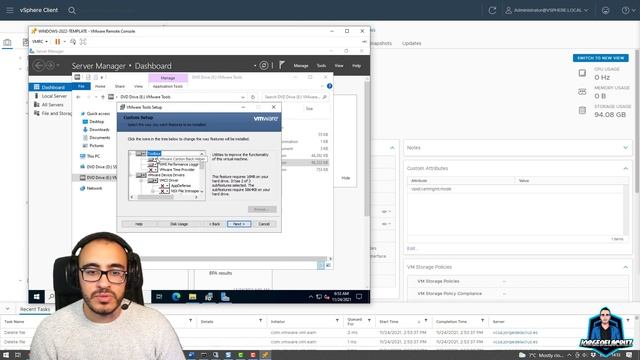This screenshot has width=640, height=360.
Task: Collapse the Custom Attributes panel
Action: pyautogui.click(x=625, y=168)
